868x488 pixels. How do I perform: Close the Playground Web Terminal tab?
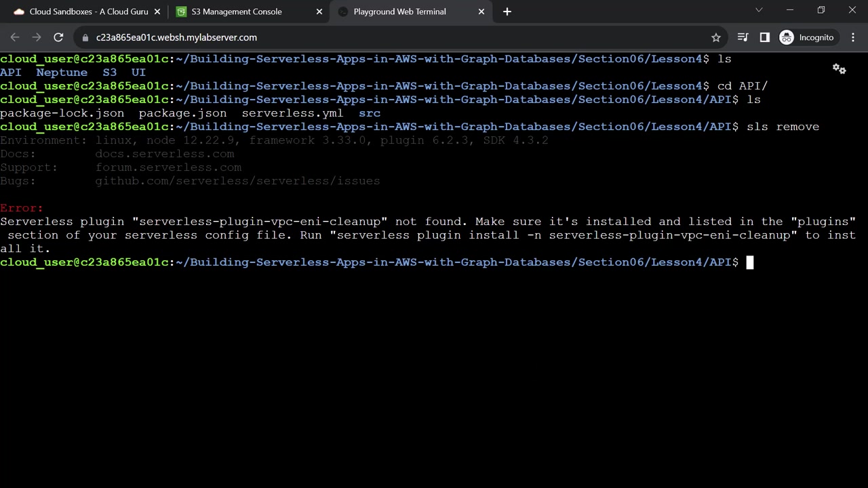point(481,12)
